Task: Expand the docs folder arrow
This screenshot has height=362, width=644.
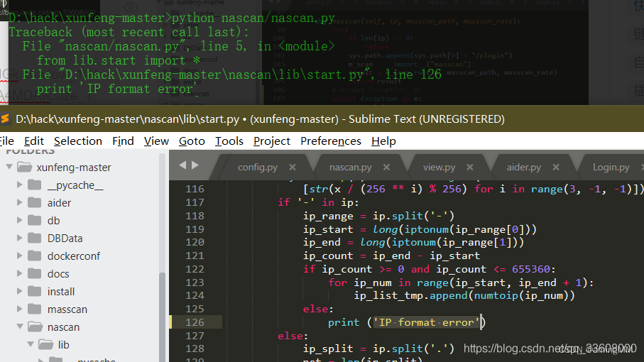Action: coord(19,273)
